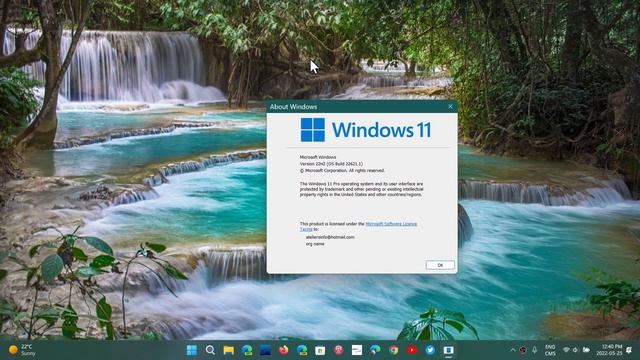Open the YouTube taskbar icon
The width and height of the screenshot is (640, 360).
[x=412, y=350]
